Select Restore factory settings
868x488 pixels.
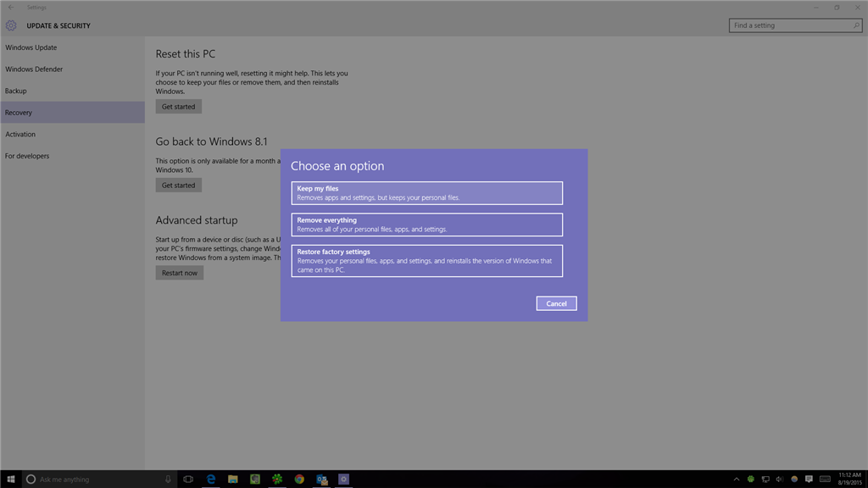tap(426, 260)
